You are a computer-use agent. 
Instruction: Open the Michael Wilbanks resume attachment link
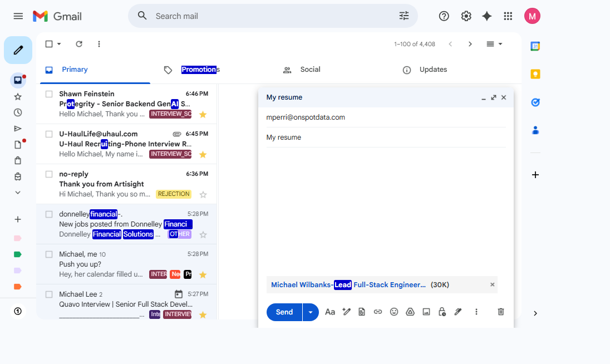point(348,285)
